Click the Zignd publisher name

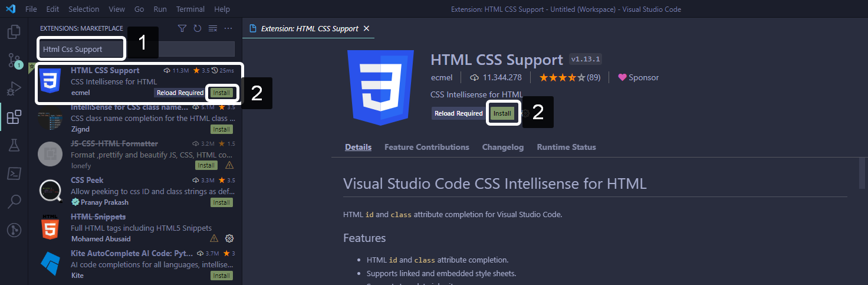click(x=81, y=129)
